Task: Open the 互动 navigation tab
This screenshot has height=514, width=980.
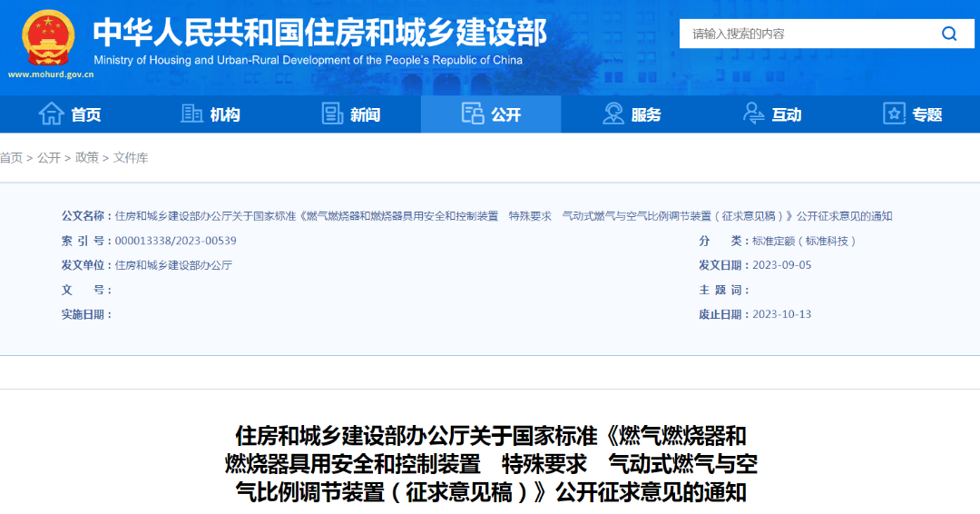Action: (771, 114)
